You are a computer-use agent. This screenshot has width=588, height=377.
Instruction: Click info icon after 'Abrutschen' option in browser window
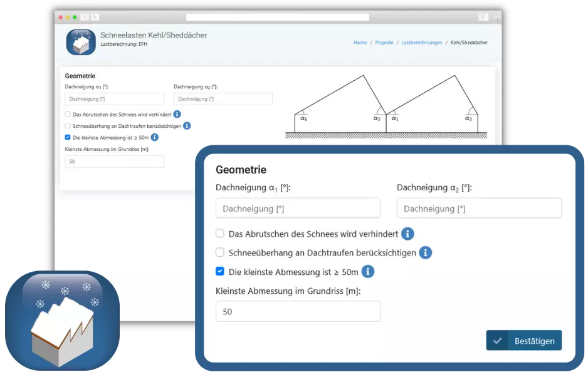[x=177, y=115]
